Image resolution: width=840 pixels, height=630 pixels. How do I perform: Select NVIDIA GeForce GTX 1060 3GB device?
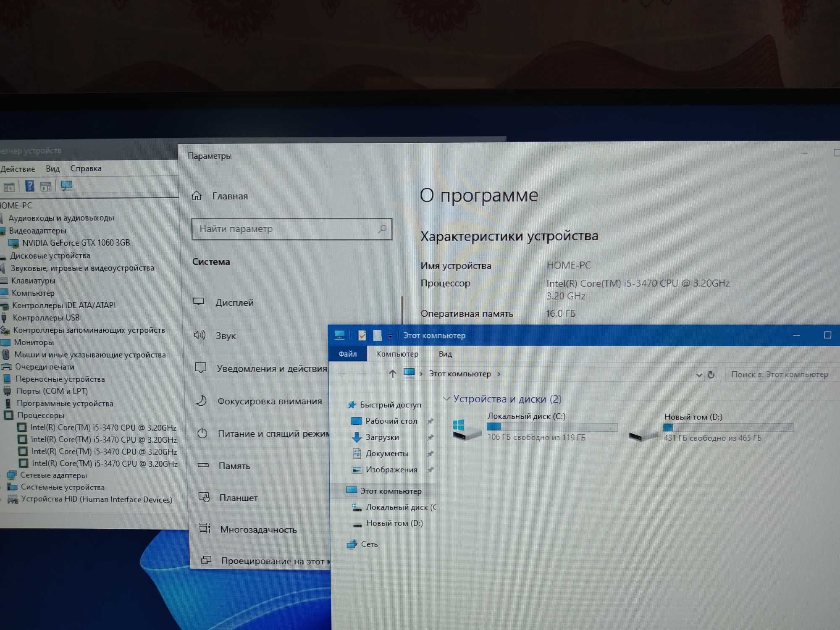pos(76,243)
